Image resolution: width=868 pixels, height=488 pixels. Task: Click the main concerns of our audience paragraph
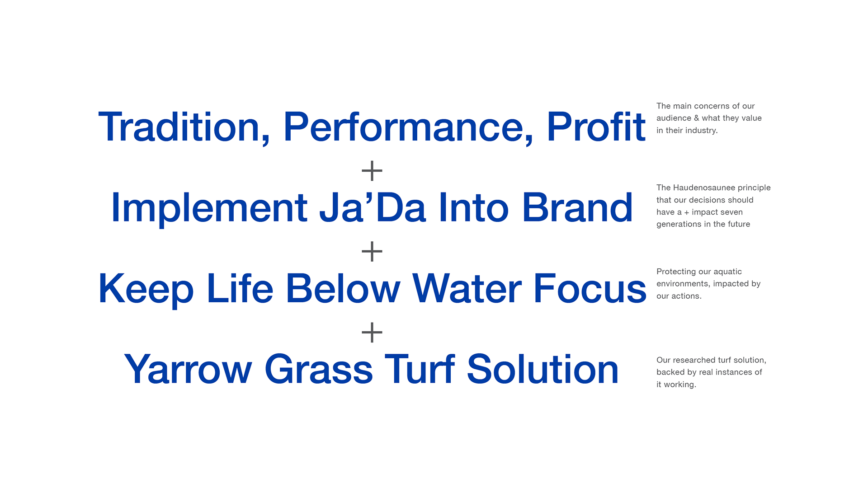click(709, 118)
